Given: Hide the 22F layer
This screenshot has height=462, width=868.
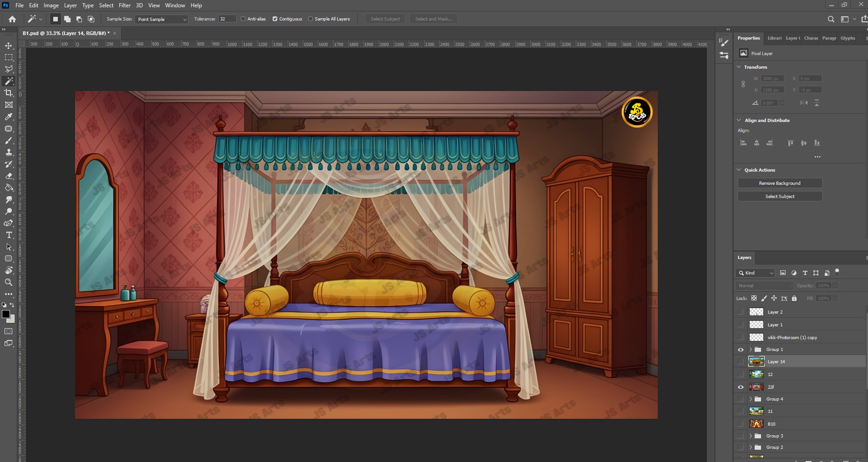Looking at the screenshot, I should pos(741,387).
